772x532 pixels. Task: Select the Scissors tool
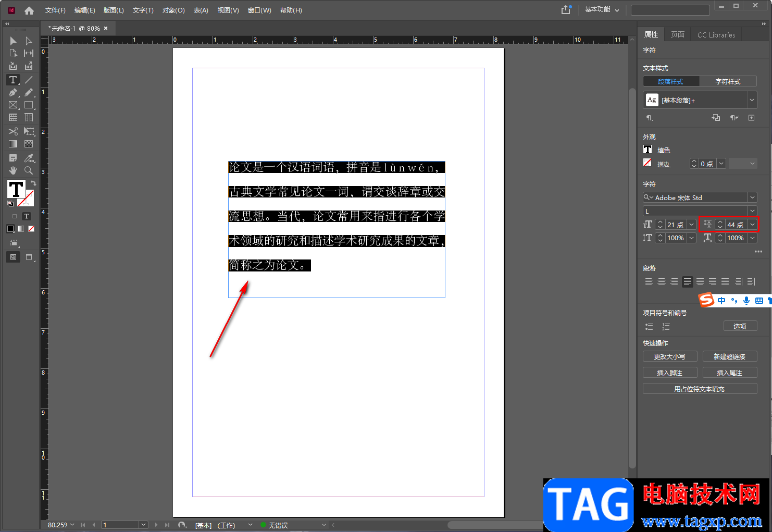click(13, 131)
